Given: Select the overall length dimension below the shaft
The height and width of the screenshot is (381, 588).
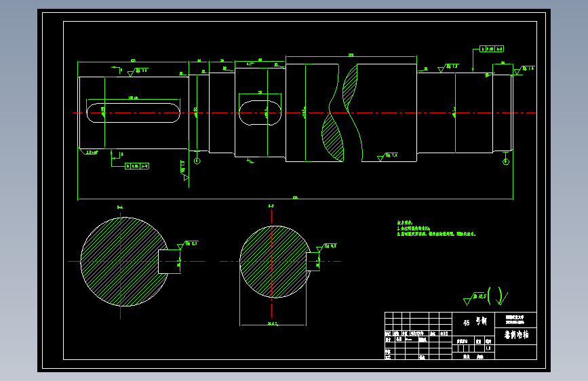Looking at the screenshot, I should point(295,198).
